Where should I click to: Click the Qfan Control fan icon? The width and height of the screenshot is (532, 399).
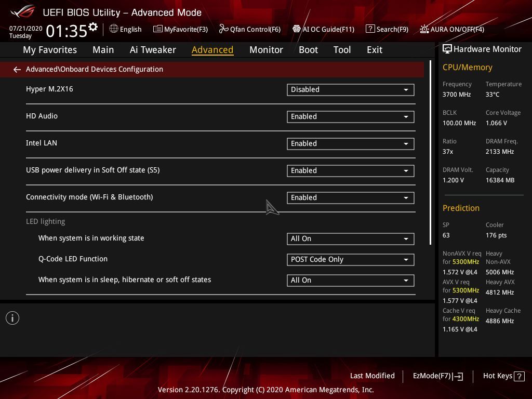(x=223, y=29)
